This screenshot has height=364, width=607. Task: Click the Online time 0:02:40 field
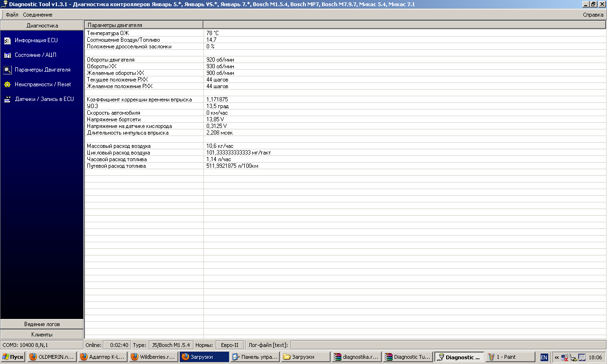click(x=116, y=345)
